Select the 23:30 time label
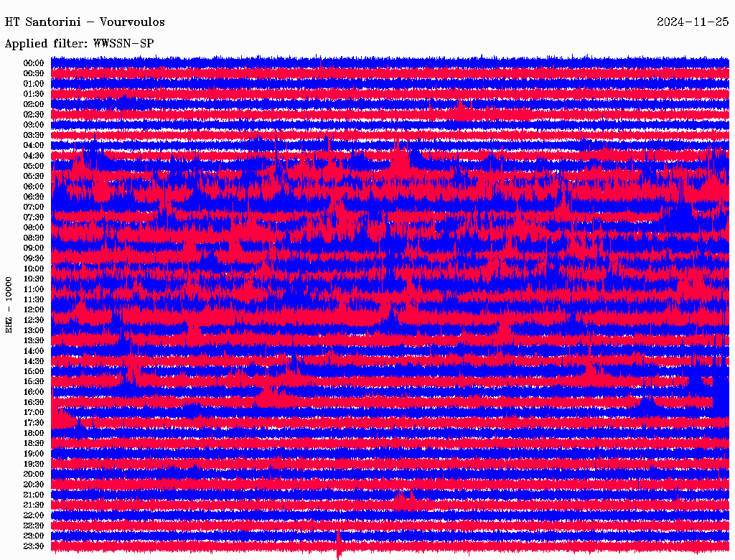This screenshot has height=560, width=735. pyautogui.click(x=34, y=546)
